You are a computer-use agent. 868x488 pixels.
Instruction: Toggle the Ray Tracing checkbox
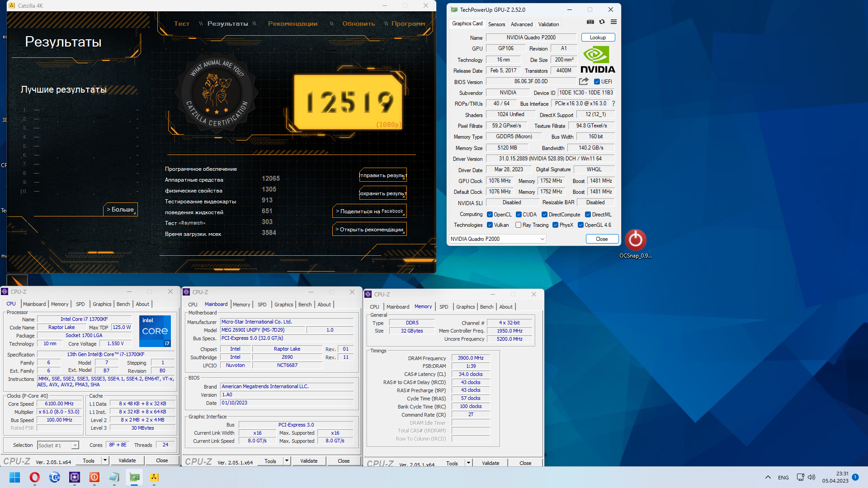pyautogui.click(x=518, y=225)
